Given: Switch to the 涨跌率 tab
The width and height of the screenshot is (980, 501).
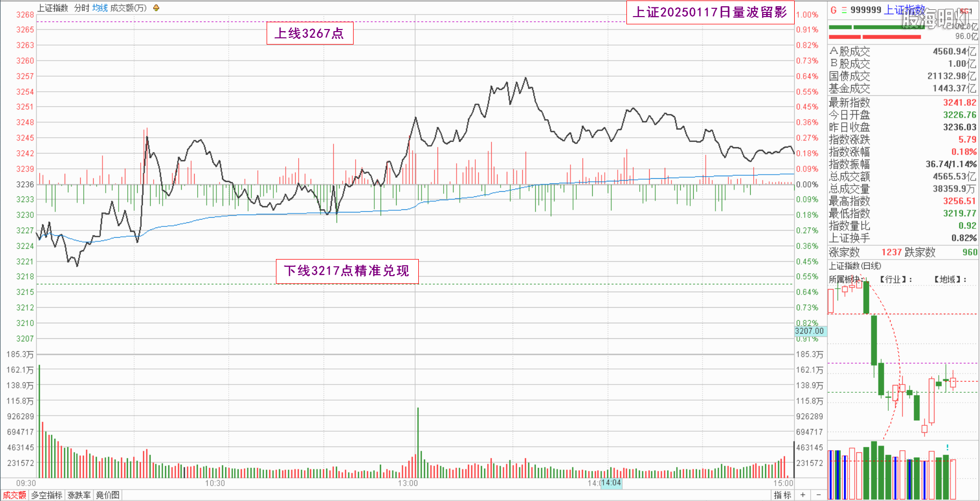Looking at the screenshot, I should tap(79, 495).
